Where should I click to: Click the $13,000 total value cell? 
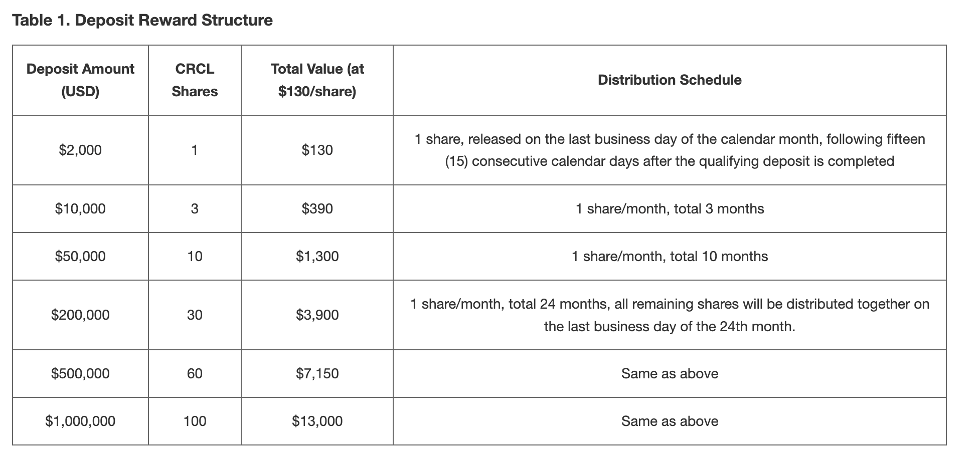click(317, 421)
